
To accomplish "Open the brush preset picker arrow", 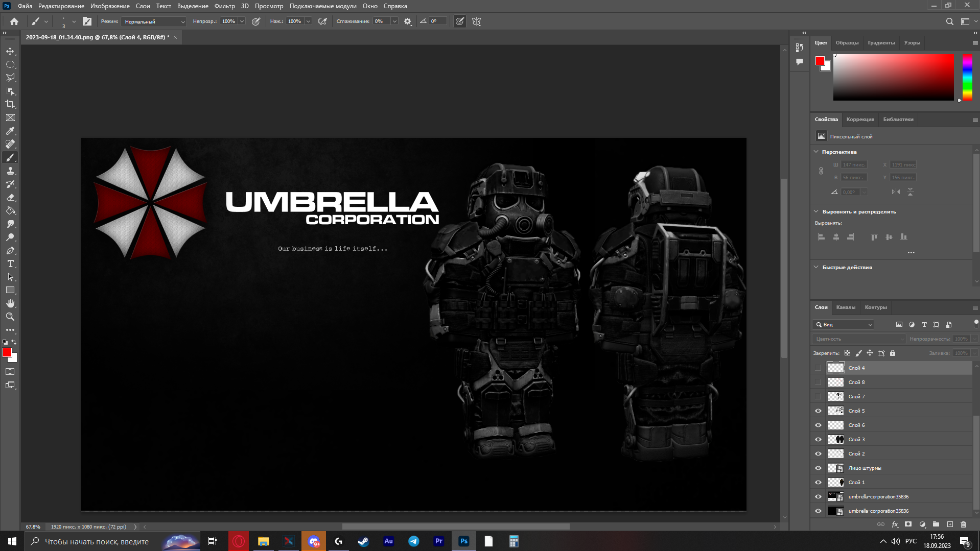I will click(x=74, y=21).
